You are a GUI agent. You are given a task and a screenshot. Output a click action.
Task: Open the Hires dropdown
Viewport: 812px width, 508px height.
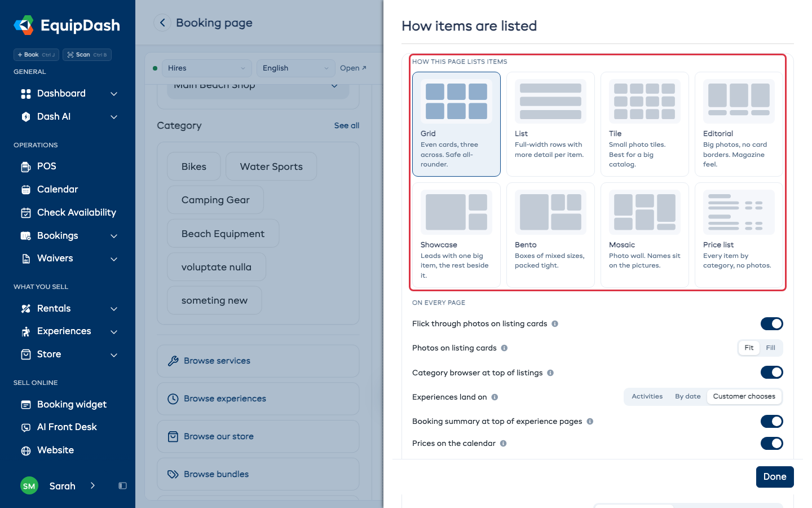click(207, 68)
